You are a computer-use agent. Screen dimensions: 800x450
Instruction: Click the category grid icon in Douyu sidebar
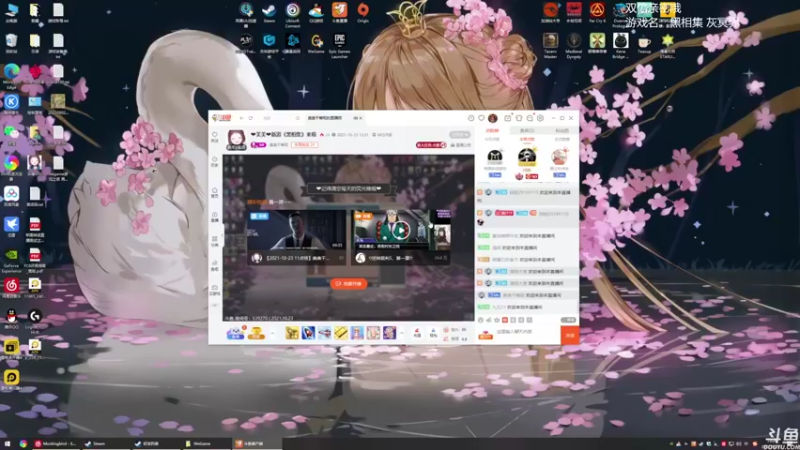click(215, 241)
